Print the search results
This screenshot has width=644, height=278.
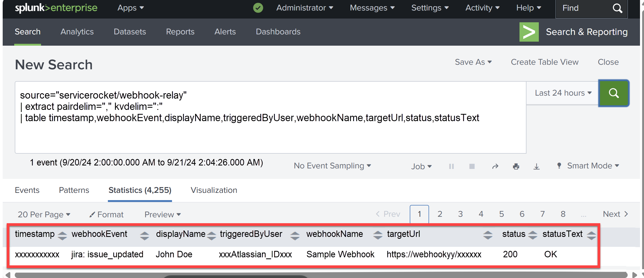[516, 166]
